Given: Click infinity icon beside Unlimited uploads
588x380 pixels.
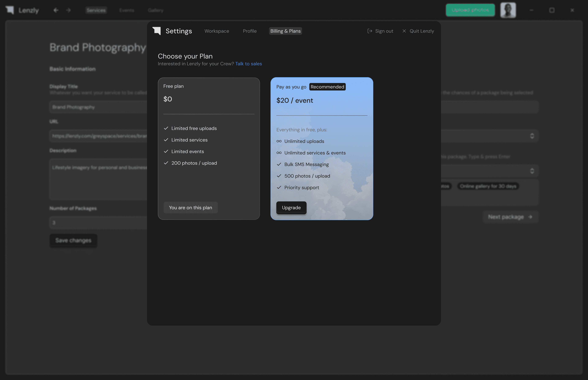Looking at the screenshot, I should (279, 141).
